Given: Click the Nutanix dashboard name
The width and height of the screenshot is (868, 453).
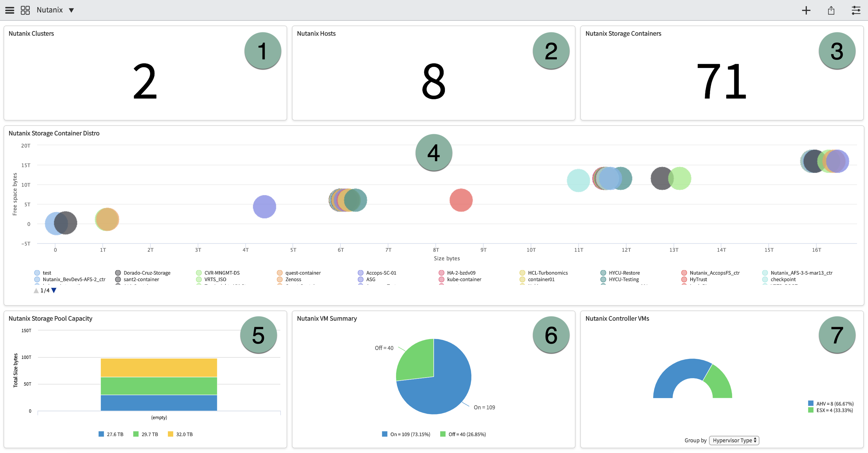Looking at the screenshot, I should click(50, 10).
